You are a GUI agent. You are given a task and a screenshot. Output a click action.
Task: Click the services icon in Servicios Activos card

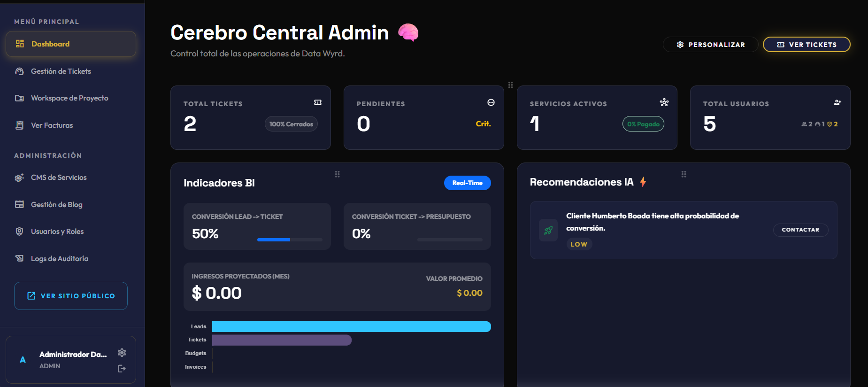pyautogui.click(x=664, y=102)
